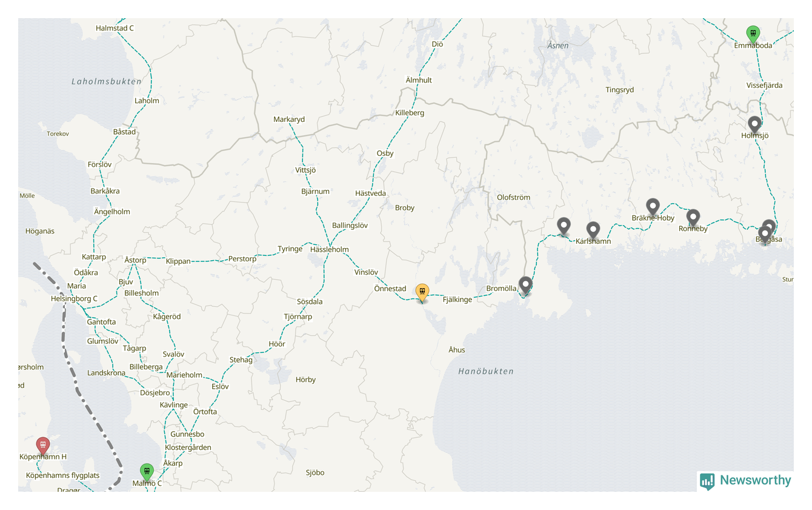Click the yellow train marker near Önnestad
Screen dimensions: 812x510
point(422,293)
